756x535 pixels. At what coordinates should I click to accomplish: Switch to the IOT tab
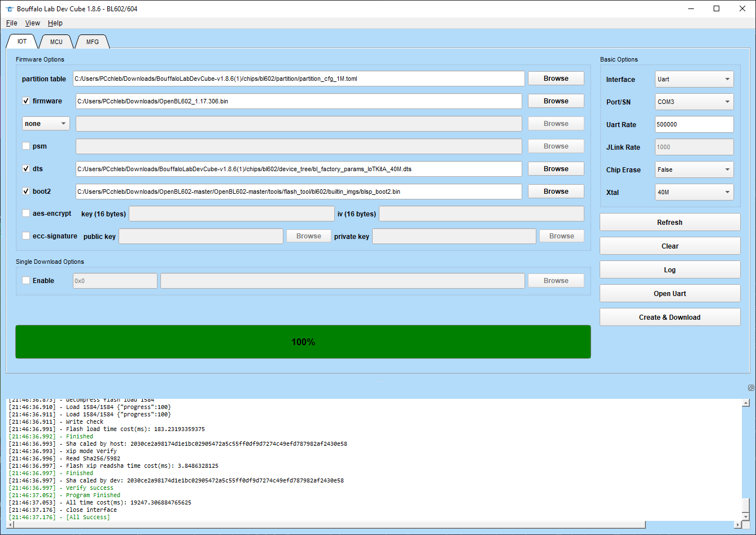point(22,41)
